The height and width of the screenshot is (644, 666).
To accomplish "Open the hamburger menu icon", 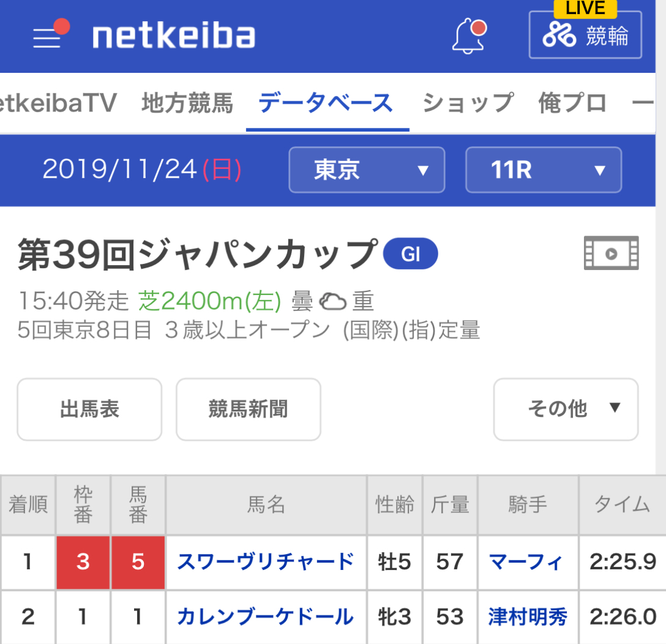I will [50, 34].
